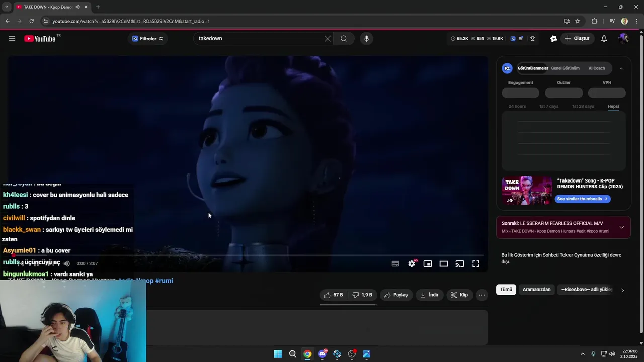Open the account avatar menu

pos(623,39)
